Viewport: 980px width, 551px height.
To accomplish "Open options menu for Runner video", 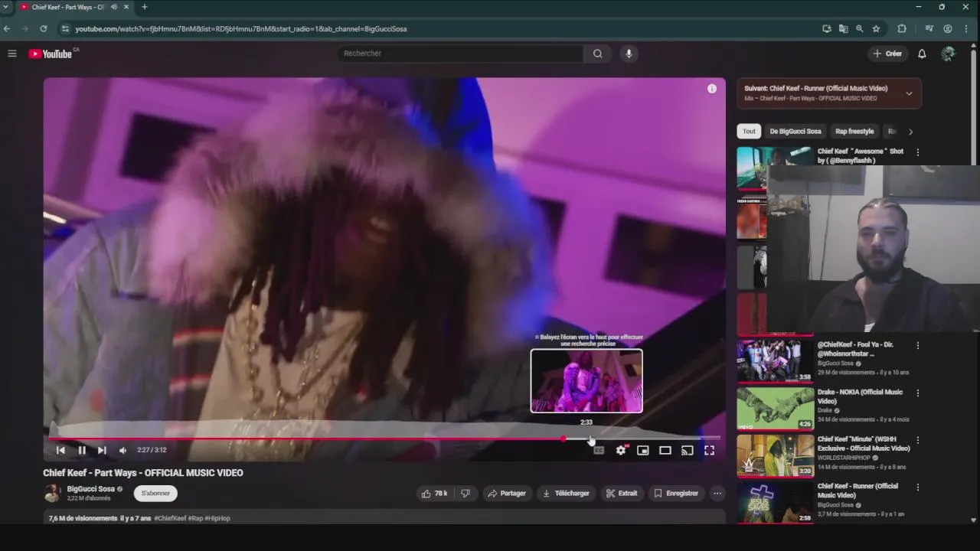I will (917, 487).
